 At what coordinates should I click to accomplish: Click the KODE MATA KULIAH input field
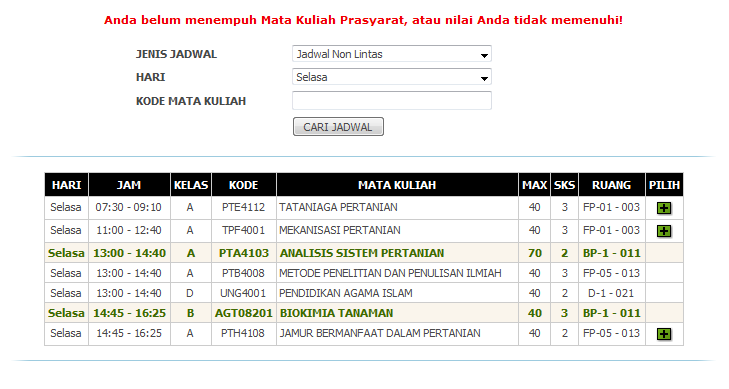pos(391,100)
